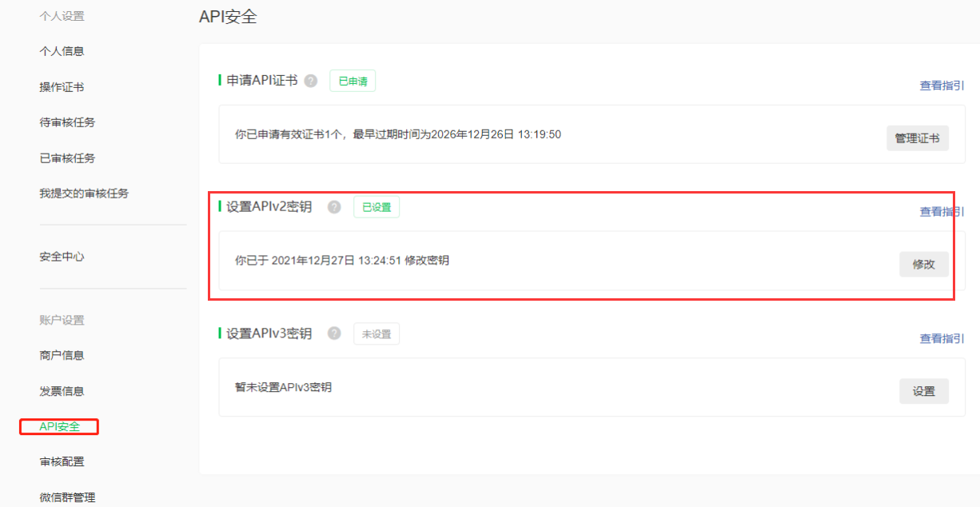Navigate to 安全中心

(x=62, y=257)
